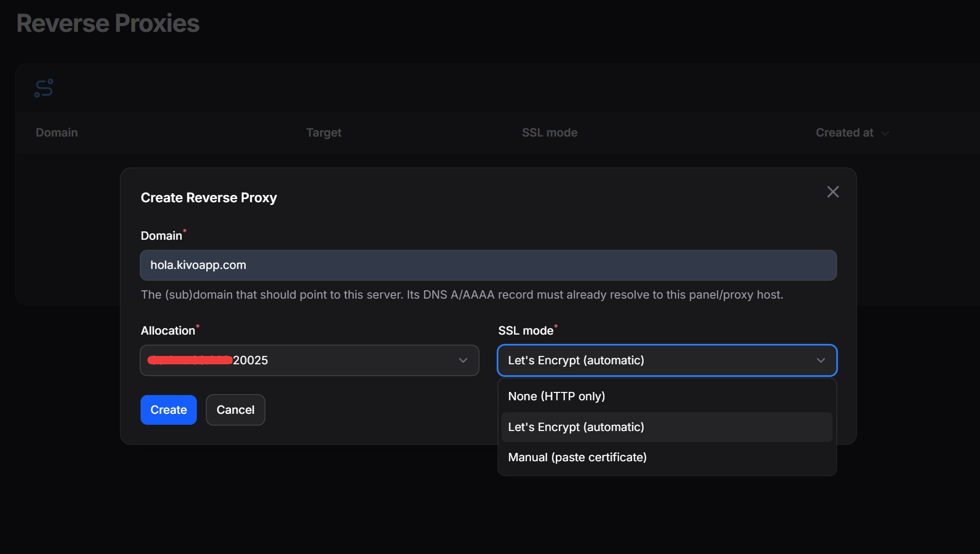
Task: Select Manual (paste certificate) option
Action: [x=667, y=457]
